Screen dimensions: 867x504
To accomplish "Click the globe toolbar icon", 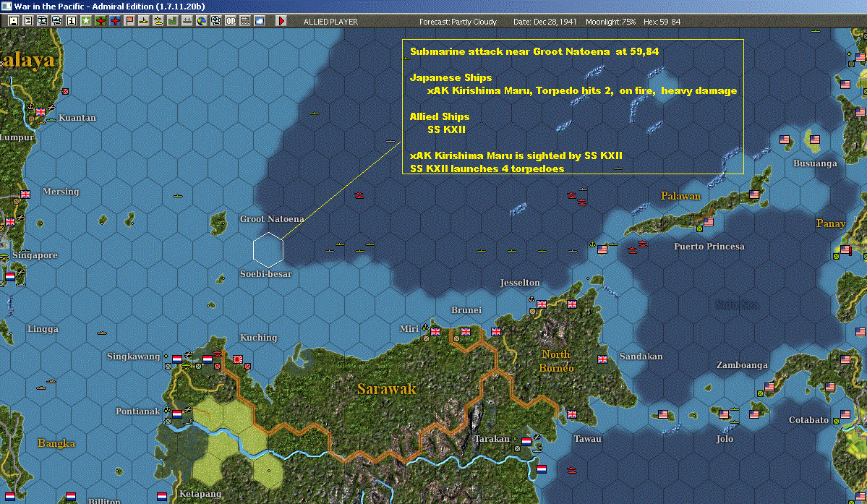I will click(201, 21).
